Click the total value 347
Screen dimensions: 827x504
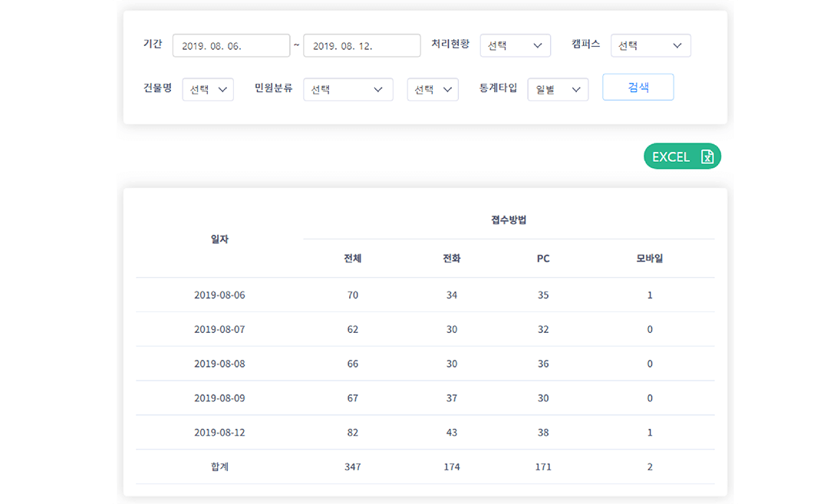(x=353, y=466)
